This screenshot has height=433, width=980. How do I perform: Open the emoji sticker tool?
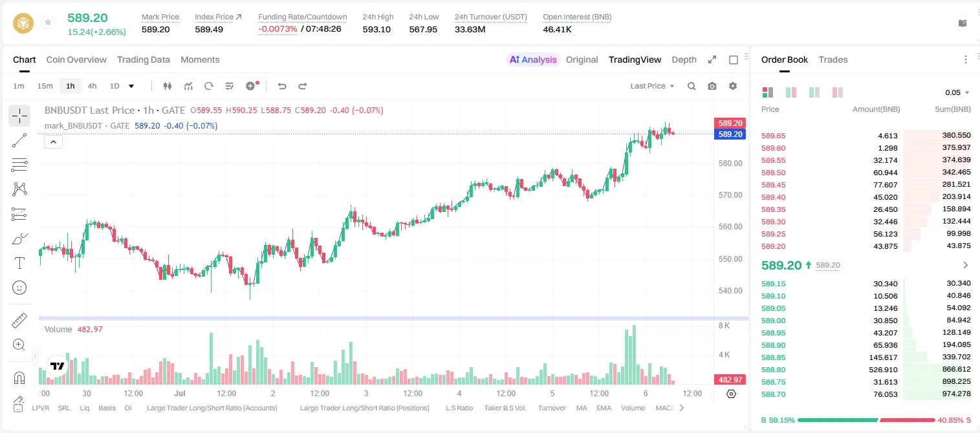coord(19,288)
